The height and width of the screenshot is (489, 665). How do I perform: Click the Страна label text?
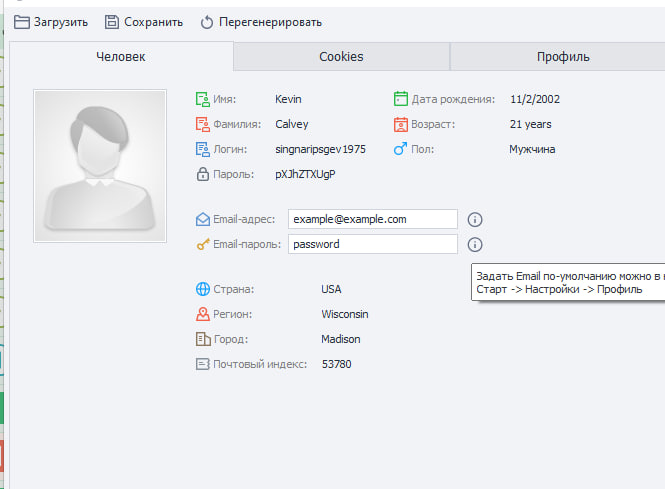(x=233, y=289)
